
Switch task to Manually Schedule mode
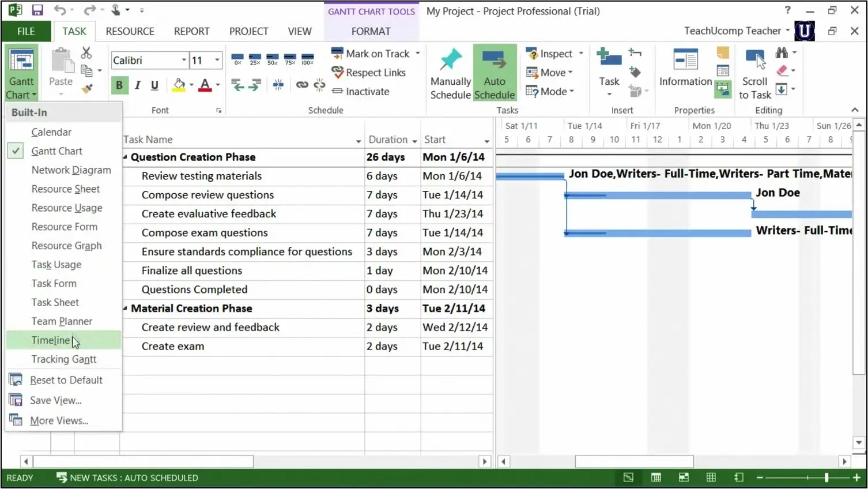point(450,72)
